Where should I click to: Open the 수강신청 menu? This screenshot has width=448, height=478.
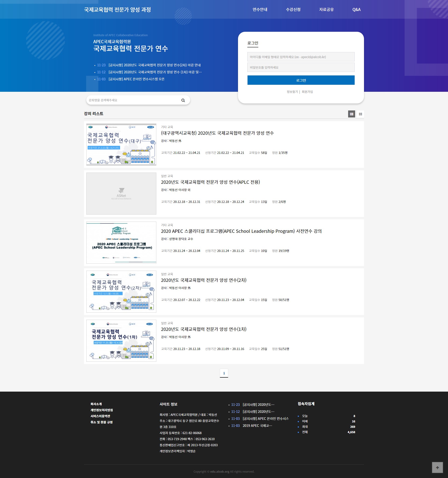click(x=293, y=9)
